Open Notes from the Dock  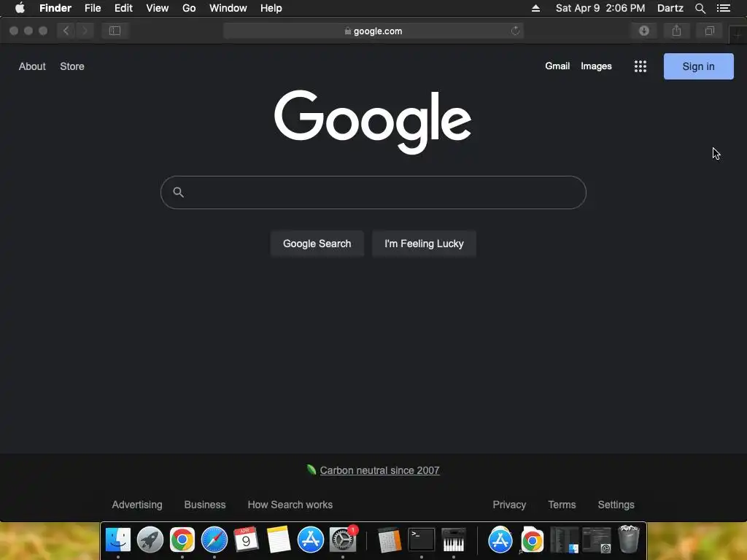(x=278, y=540)
